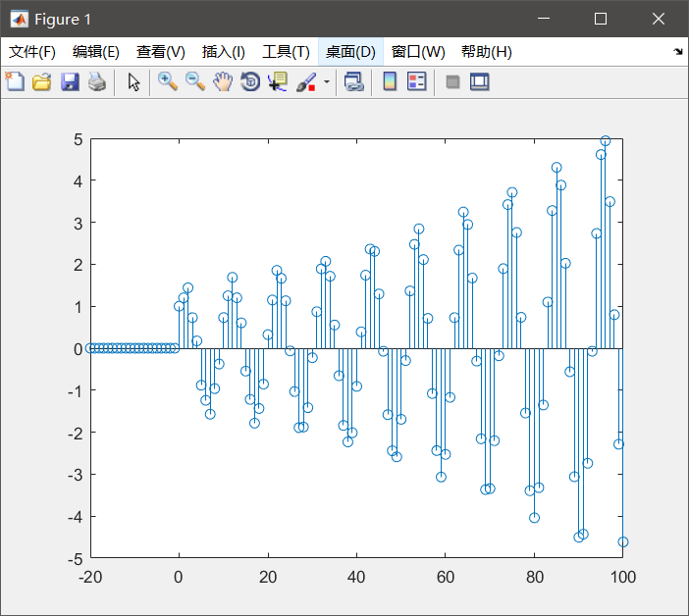Click the first nonzero stem marker at x=0

[179, 306]
